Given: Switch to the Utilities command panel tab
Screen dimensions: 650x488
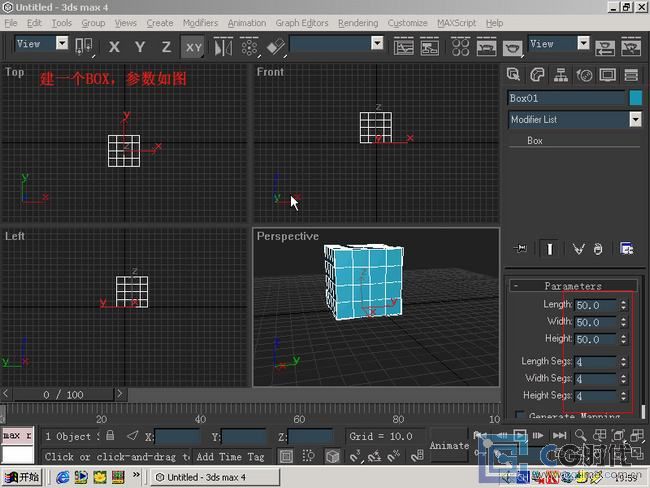Looking at the screenshot, I should [x=631, y=75].
